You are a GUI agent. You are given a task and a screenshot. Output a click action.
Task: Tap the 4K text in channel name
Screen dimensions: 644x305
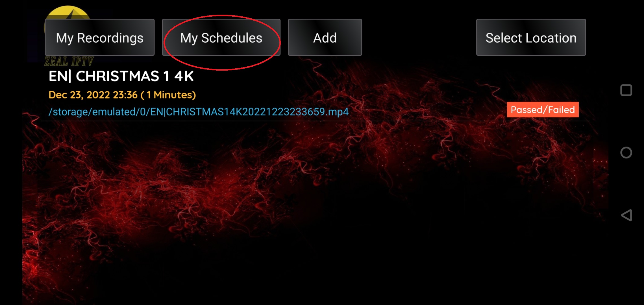pyautogui.click(x=184, y=76)
